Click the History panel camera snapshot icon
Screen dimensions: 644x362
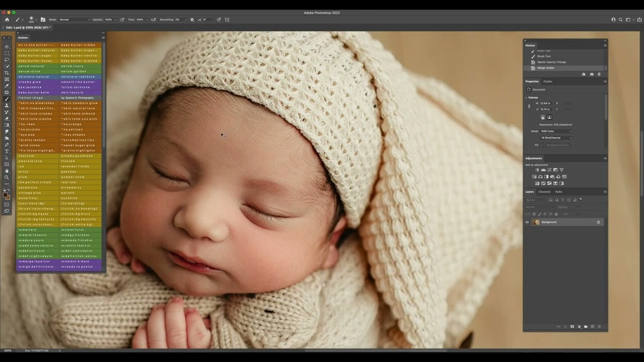(x=592, y=74)
